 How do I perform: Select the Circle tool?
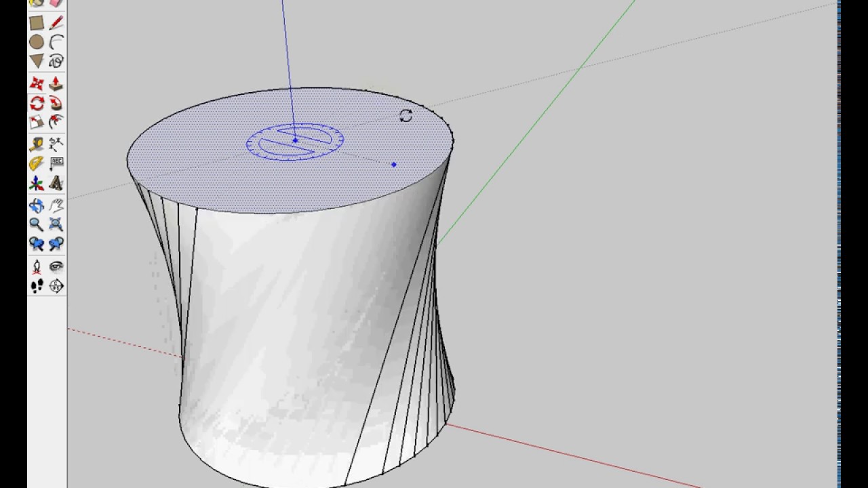(37, 42)
